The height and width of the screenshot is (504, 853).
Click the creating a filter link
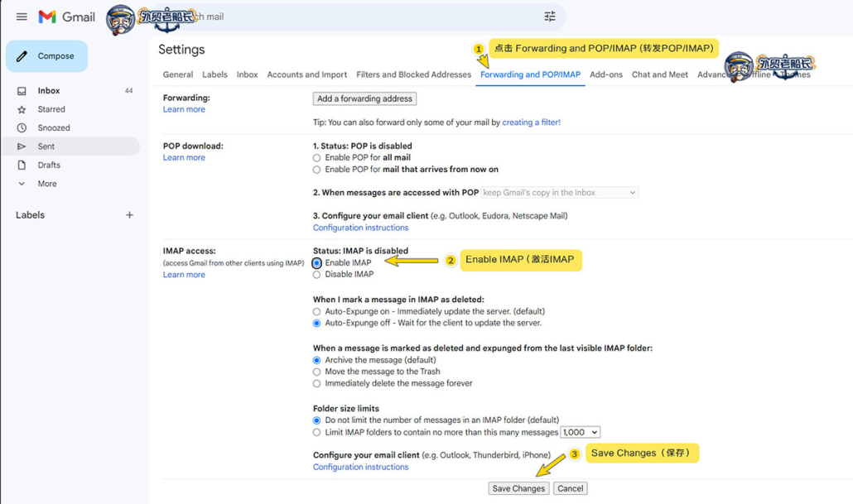(531, 122)
